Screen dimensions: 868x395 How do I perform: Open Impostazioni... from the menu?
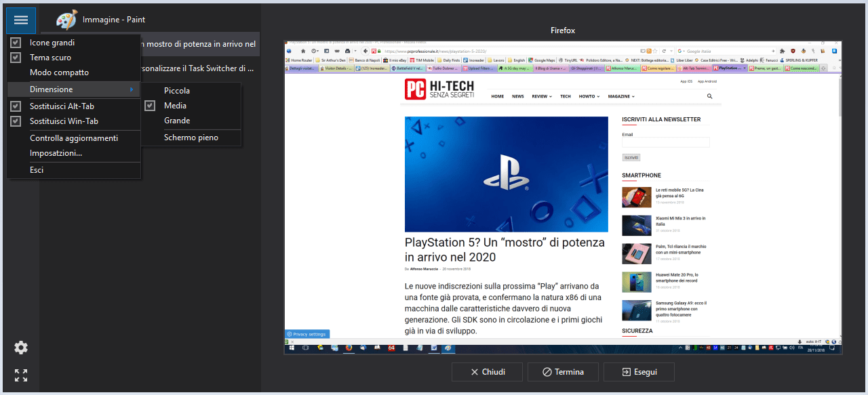click(56, 153)
